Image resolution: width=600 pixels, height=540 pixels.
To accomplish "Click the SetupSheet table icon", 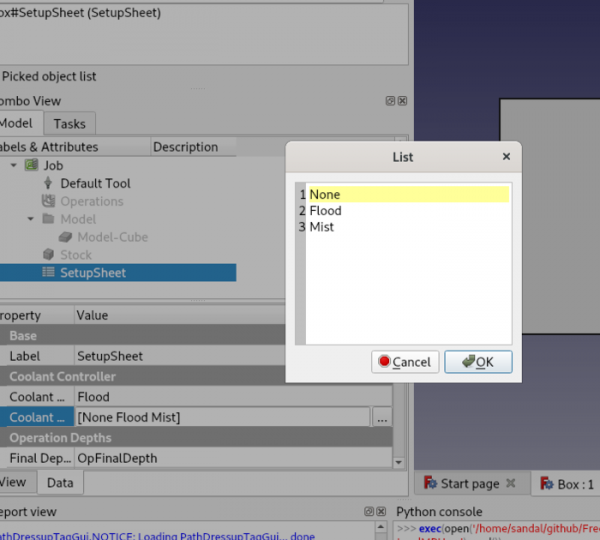I will point(48,272).
